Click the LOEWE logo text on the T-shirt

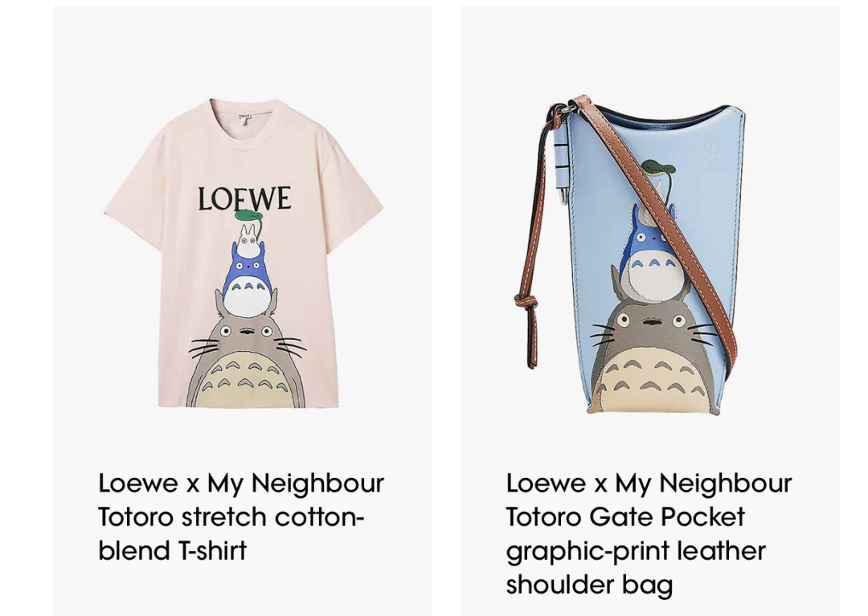(x=244, y=198)
